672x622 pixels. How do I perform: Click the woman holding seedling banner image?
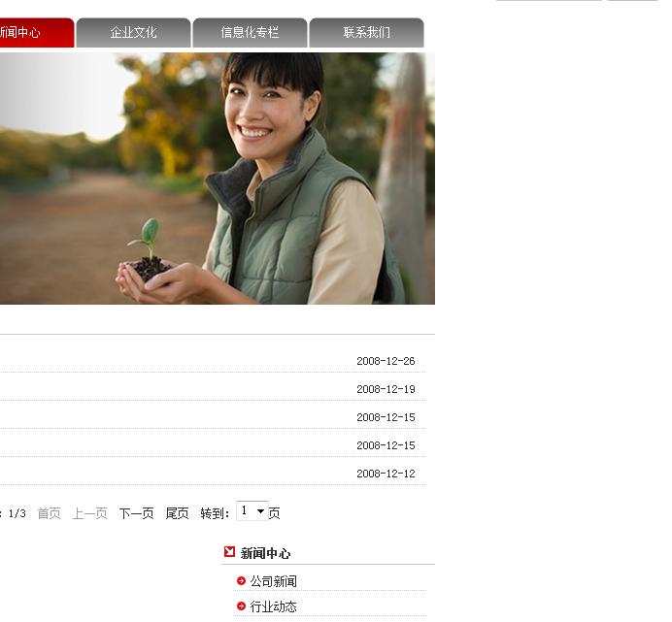tap(218, 179)
